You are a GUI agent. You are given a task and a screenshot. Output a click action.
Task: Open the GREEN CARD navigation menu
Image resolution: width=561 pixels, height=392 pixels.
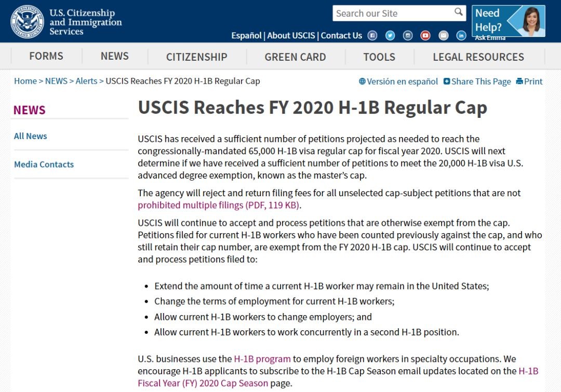[295, 57]
